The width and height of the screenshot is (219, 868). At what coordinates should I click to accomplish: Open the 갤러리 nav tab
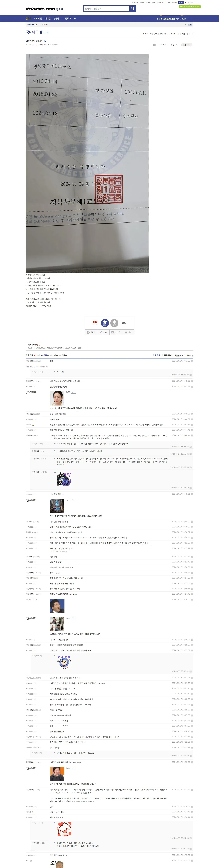click(x=29, y=19)
